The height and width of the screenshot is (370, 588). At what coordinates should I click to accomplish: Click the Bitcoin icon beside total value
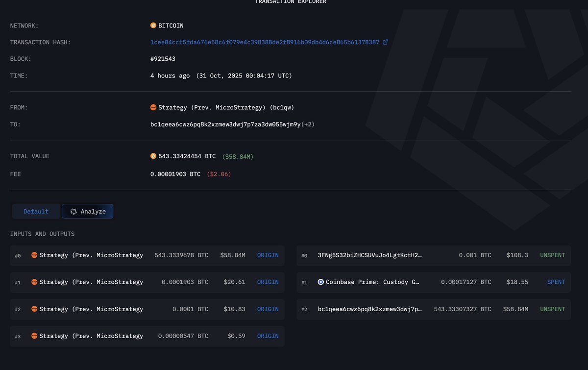click(153, 156)
